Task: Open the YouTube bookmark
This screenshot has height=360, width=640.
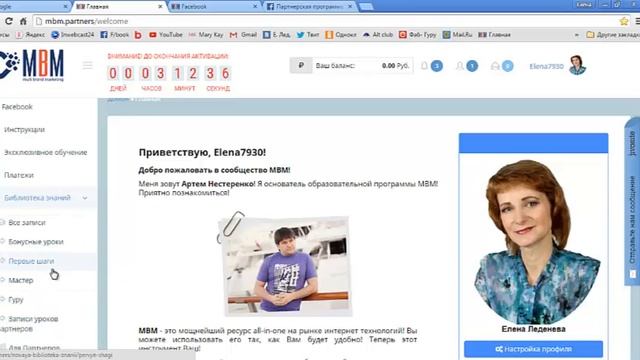Action: [166, 35]
